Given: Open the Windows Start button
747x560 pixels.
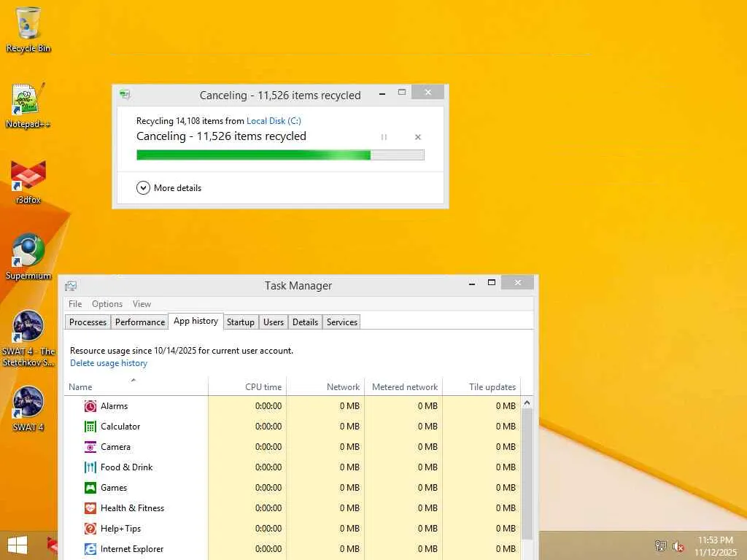Looking at the screenshot, I should coord(18,545).
